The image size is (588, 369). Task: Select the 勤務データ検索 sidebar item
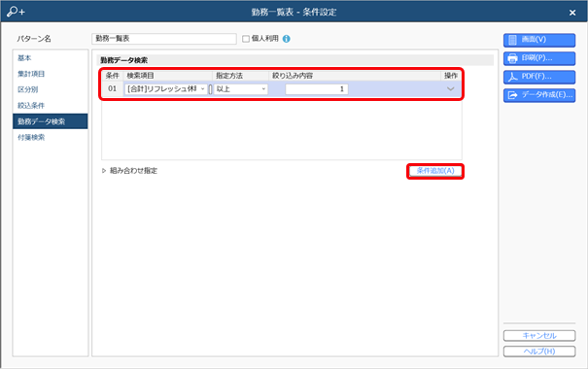(51, 121)
